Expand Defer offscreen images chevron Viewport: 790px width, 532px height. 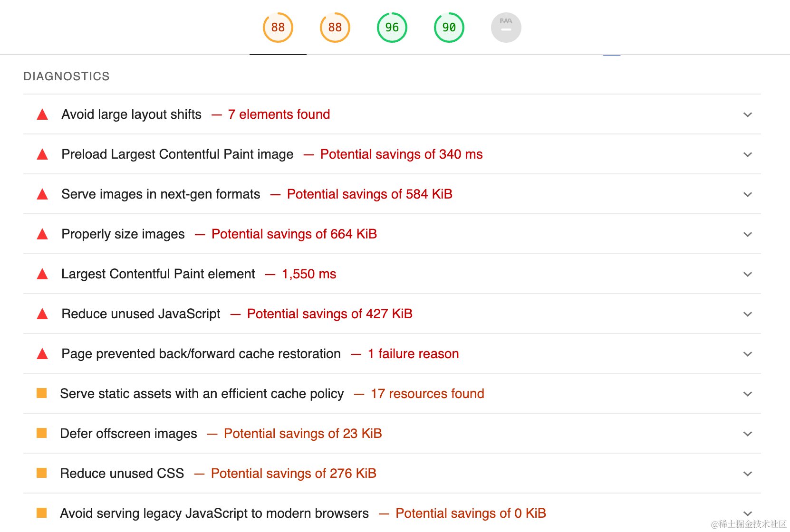[748, 434]
